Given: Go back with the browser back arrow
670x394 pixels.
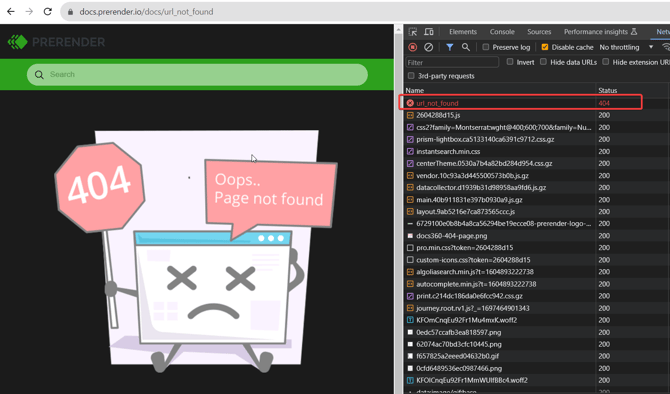Looking at the screenshot, I should (x=11, y=12).
